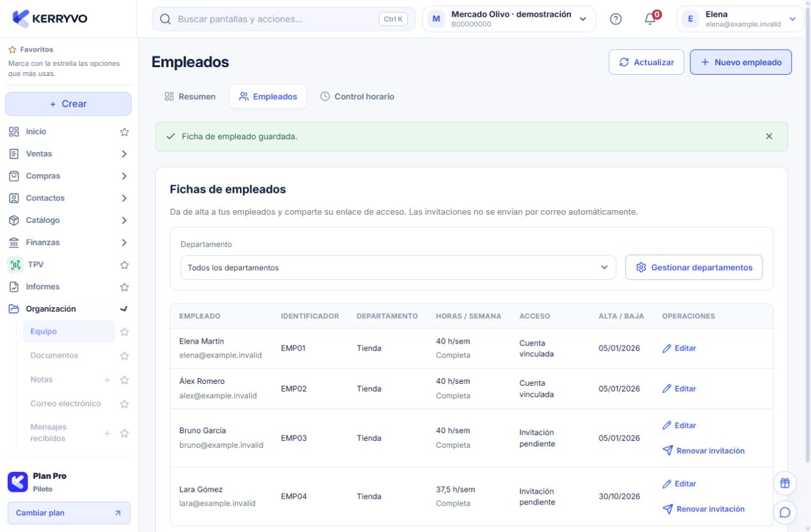Expand the Catálogo menu

[125, 220]
